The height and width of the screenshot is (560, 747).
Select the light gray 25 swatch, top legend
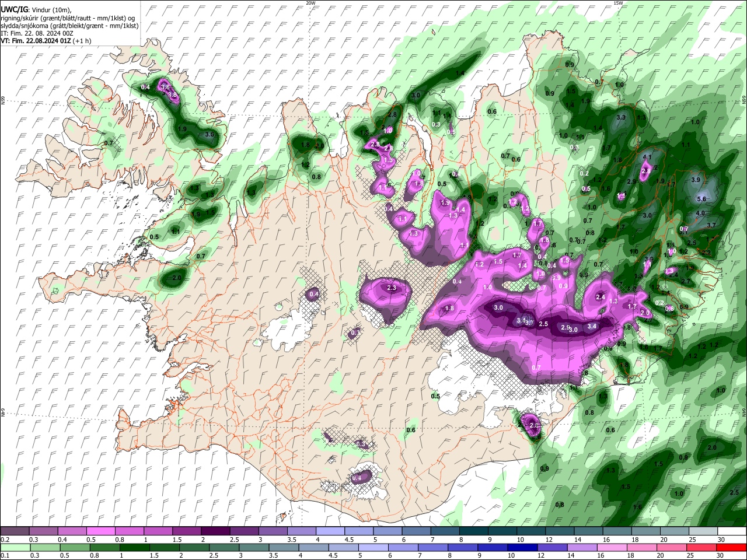pos(703,531)
